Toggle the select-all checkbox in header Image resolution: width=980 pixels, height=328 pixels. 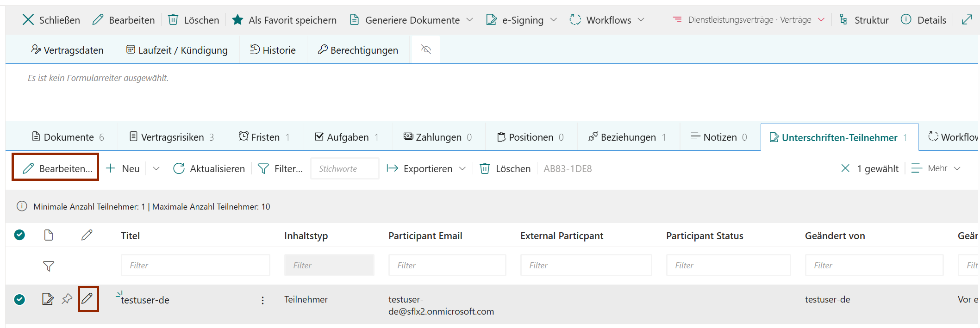[19, 235]
